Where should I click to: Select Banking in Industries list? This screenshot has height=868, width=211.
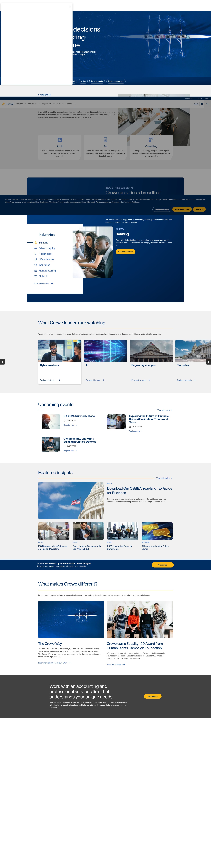pyautogui.click(x=44, y=243)
